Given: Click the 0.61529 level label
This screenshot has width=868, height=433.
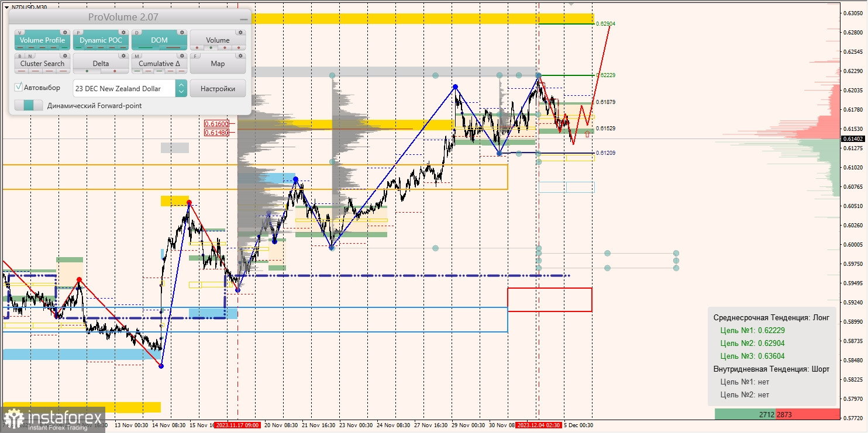Looking at the screenshot, I should (x=605, y=129).
